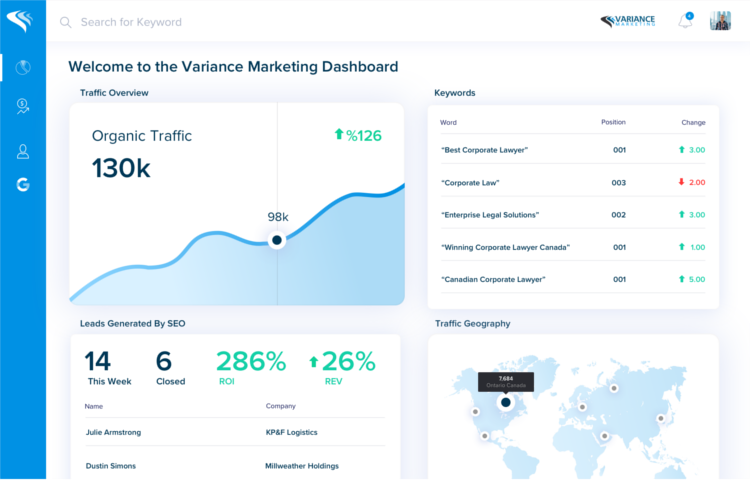Click the 1.00 change value
Screen dimensions: 750x480
pos(697,247)
